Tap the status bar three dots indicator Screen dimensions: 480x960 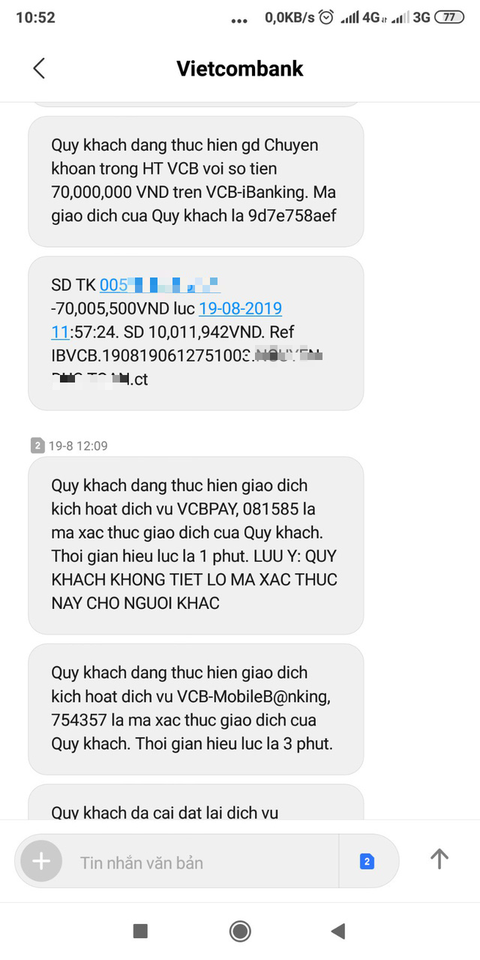point(239,21)
